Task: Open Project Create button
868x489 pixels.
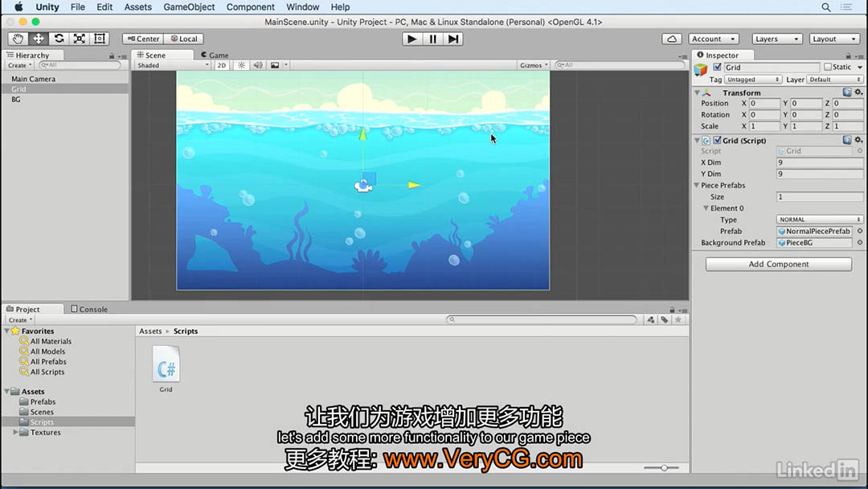Action: click(20, 319)
